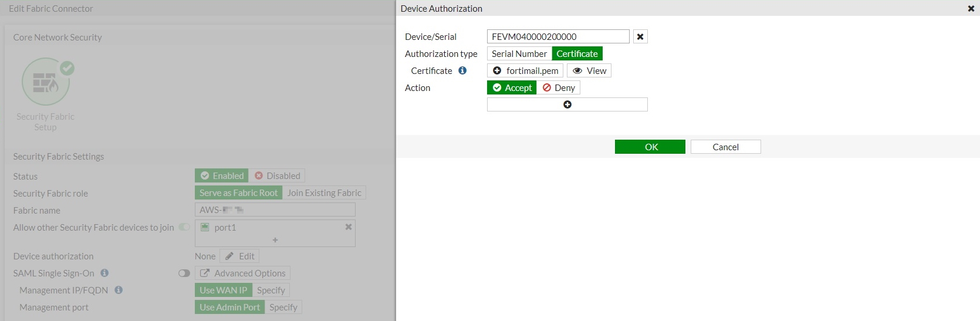Open the fortimail.pem certificate selector
This screenshot has width=980, height=321.
tap(525, 70)
